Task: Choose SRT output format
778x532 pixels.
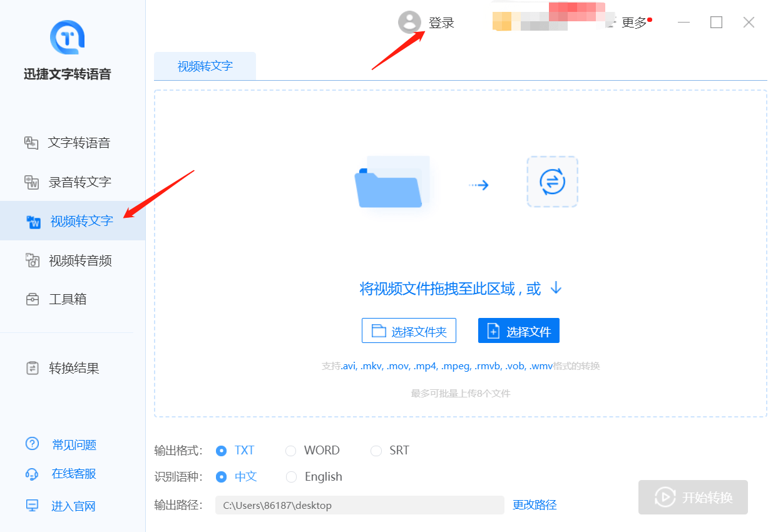Action: (376, 451)
